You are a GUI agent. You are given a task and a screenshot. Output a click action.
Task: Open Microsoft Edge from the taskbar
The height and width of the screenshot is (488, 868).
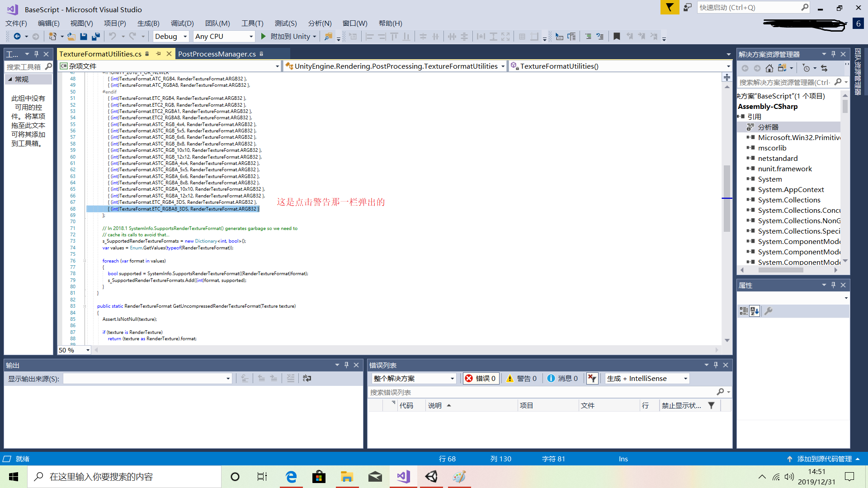click(x=291, y=476)
